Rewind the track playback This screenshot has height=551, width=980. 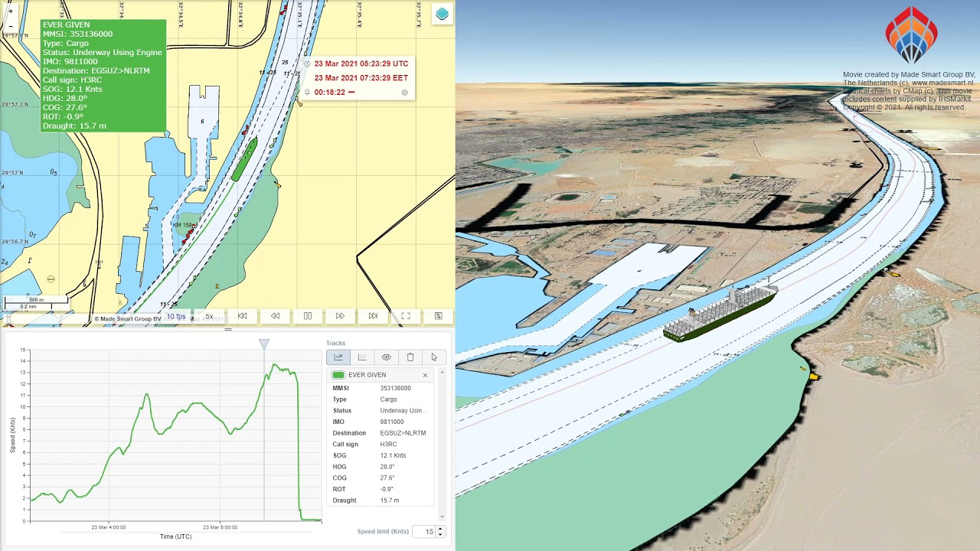pos(275,316)
